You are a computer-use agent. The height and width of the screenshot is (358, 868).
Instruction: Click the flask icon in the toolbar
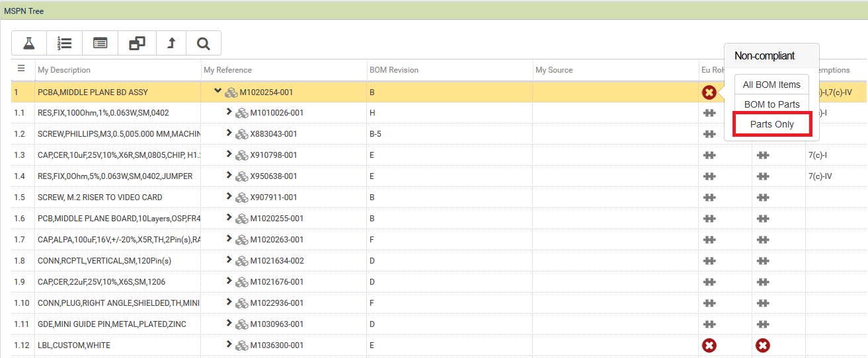point(29,44)
